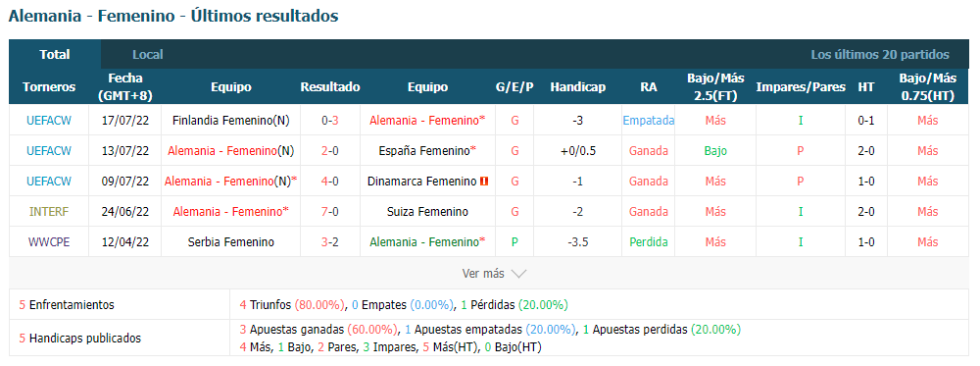Click the Finlandia Femenino(N) team name
The image size is (980, 366).
[x=230, y=120]
